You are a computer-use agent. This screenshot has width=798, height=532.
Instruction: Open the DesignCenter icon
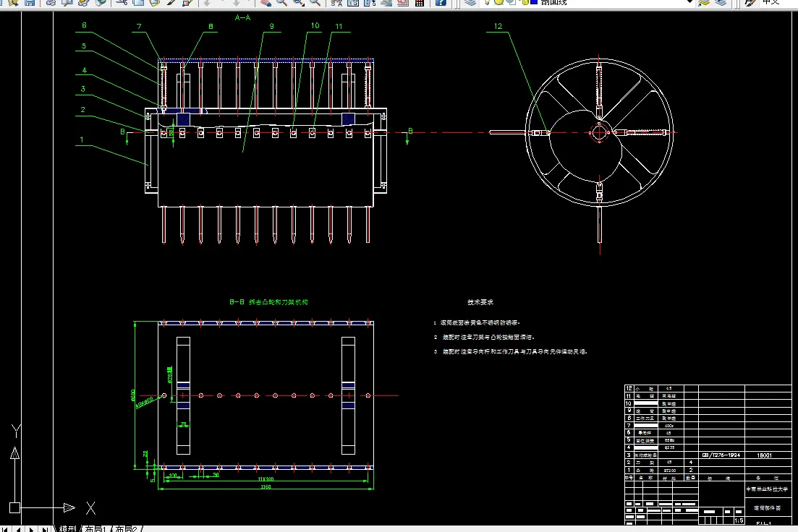[x=352, y=3]
